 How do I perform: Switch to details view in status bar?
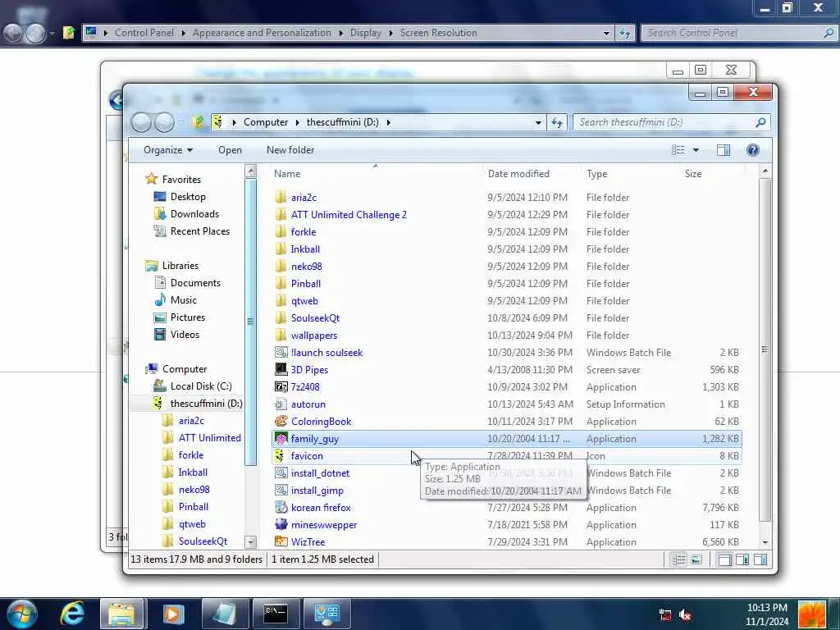coord(678,559)
